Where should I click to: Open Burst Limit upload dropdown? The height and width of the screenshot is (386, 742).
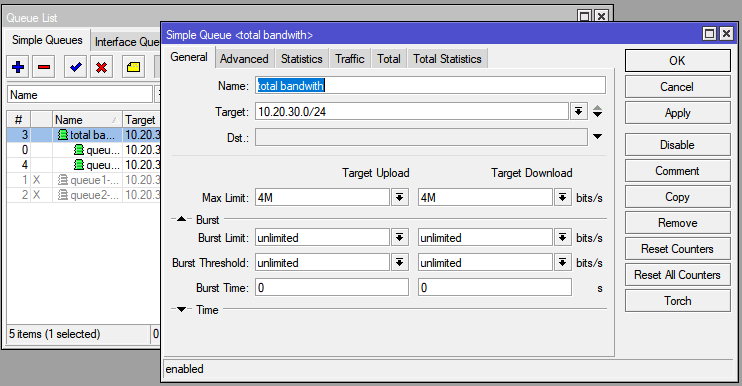399,237
